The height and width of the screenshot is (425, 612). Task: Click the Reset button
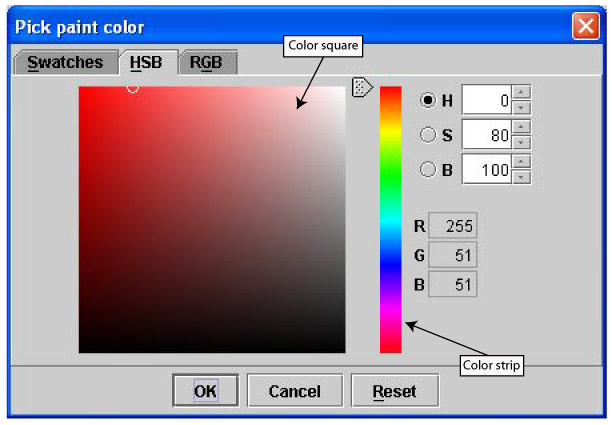coord(393,391)
